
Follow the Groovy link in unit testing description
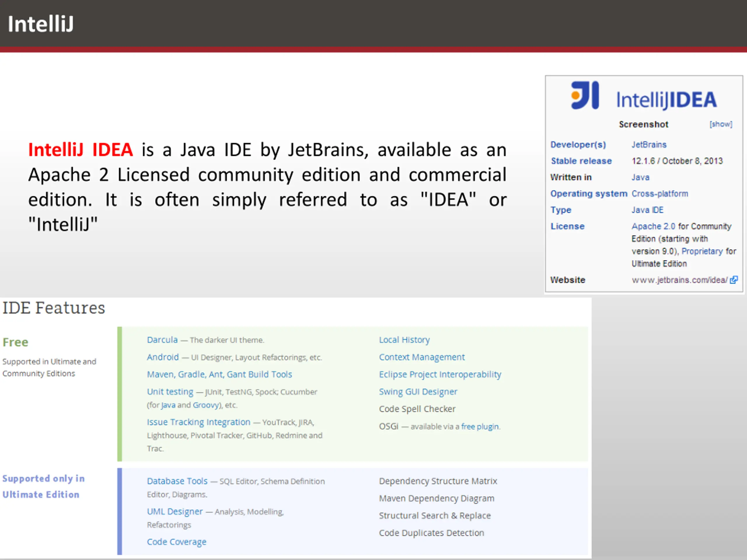click(206, 405)
